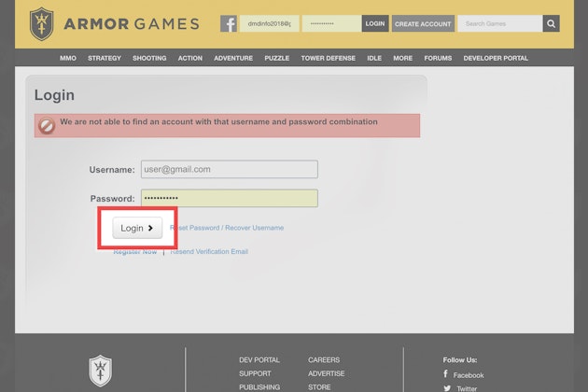Open the DEV PORTAL footer link
This screenshot has width=588, height=392.
point(259,359)
